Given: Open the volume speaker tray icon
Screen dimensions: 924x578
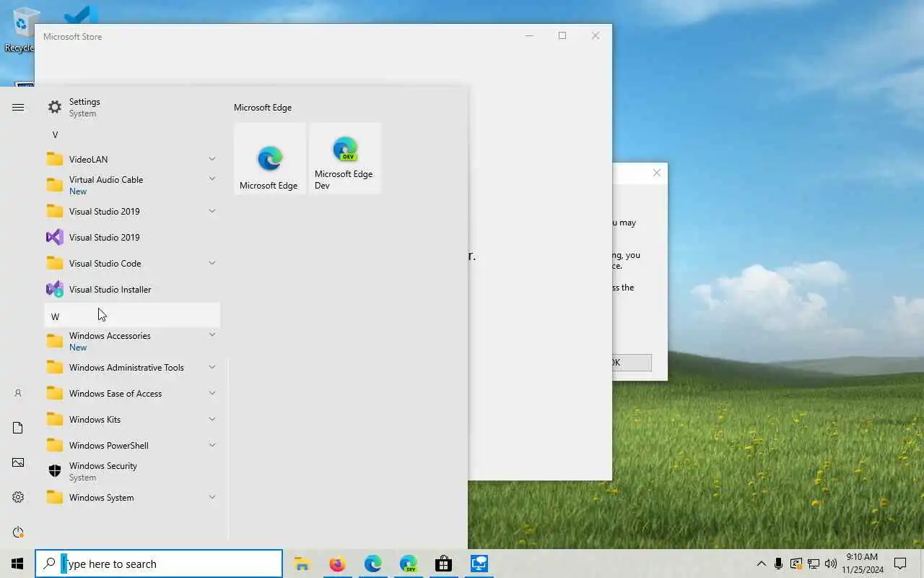Looking at the screenshot, I should coord(830,564).
